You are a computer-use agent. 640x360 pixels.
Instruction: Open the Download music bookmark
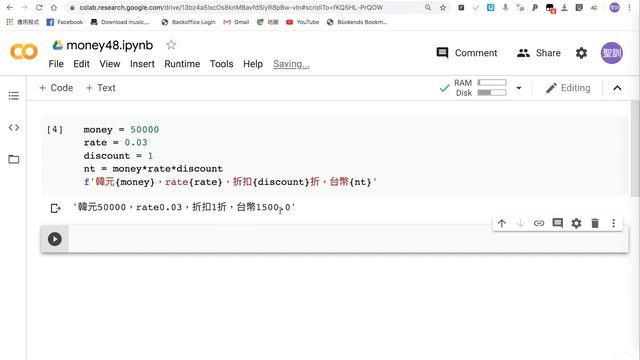pyautogui.click(x=120, y=22)
